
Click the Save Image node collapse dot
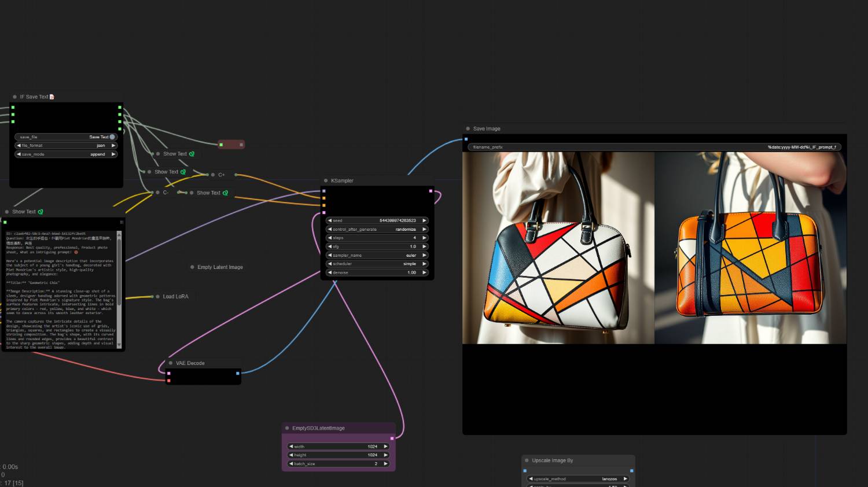(x=468, y=129)
